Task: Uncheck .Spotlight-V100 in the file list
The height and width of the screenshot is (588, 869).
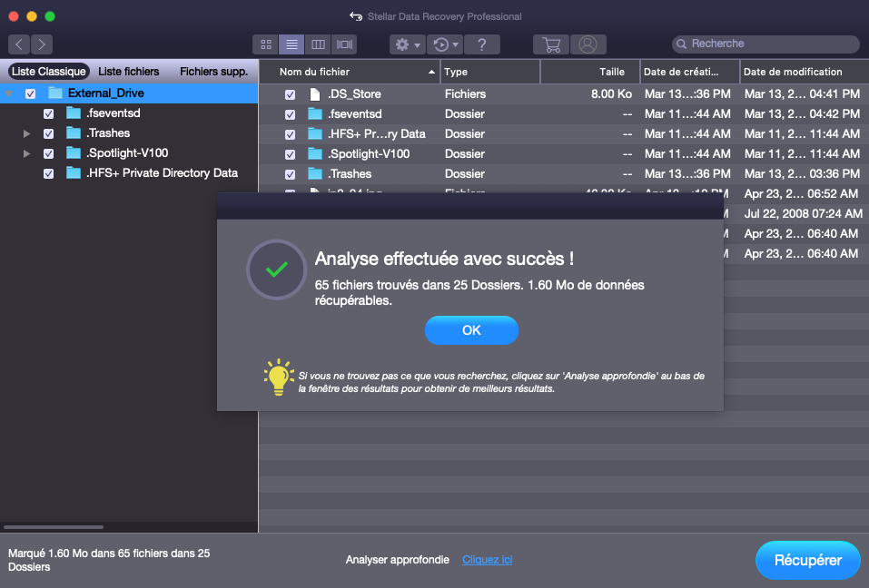Action: 290,154
